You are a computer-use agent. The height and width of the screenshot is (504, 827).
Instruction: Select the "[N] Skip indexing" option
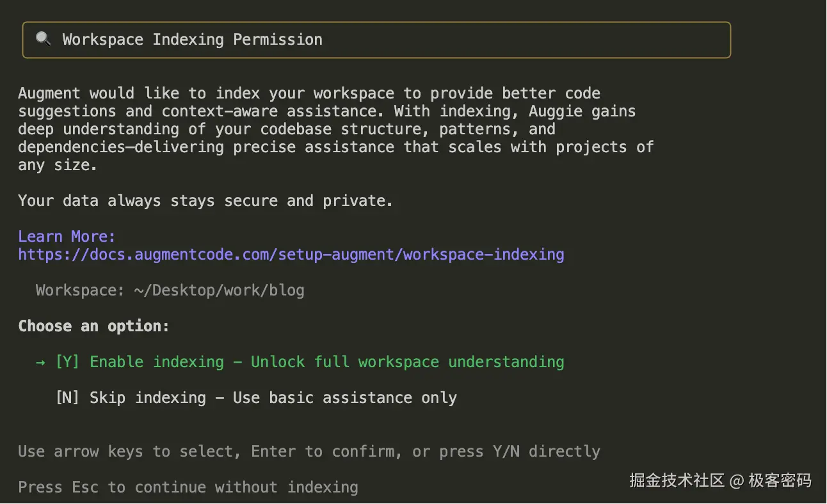click(134, 398)
